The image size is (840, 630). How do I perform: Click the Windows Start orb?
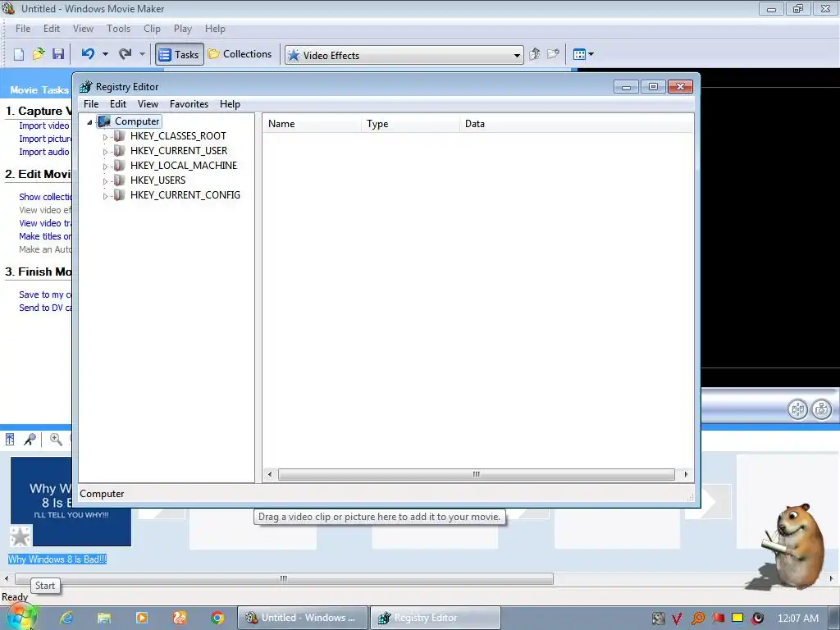[x=21, y=618]
